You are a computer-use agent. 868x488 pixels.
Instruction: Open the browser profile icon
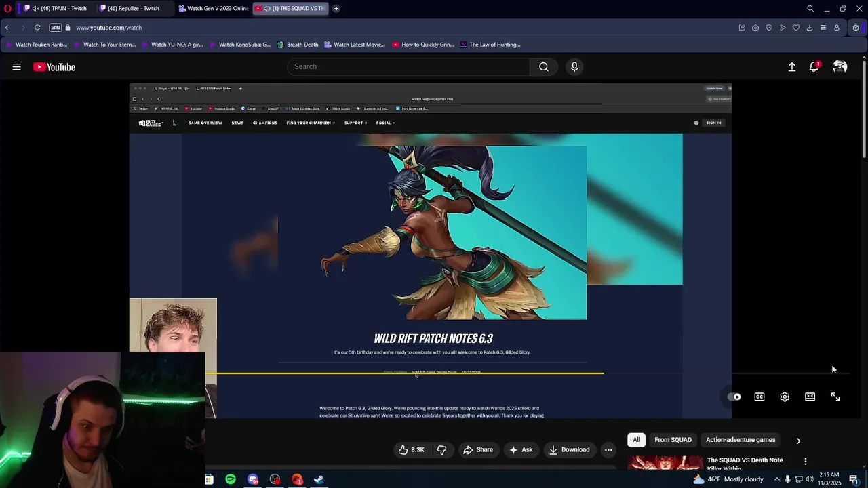[837, 28]
